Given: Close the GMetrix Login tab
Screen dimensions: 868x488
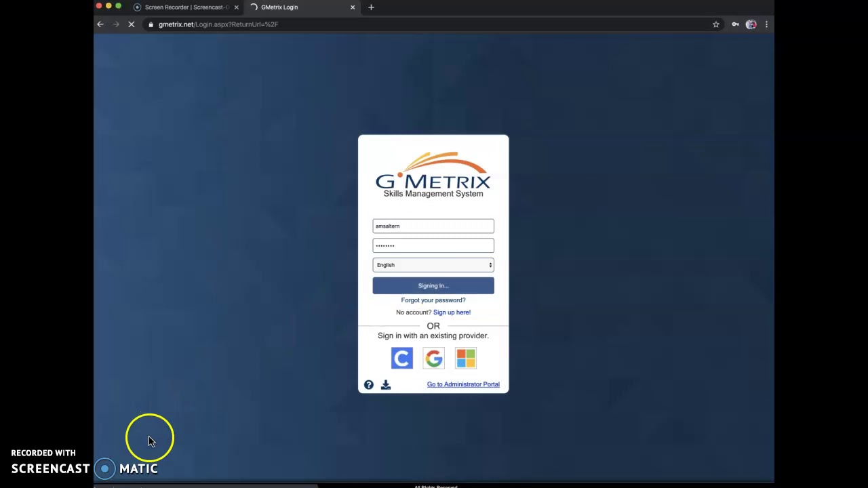Looking at the screenshot, I should pyautogui.click(x=353, y=7).
